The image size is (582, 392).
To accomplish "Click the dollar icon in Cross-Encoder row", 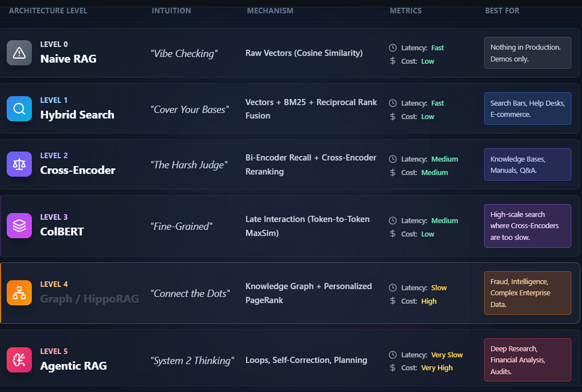I will [393, 172].
